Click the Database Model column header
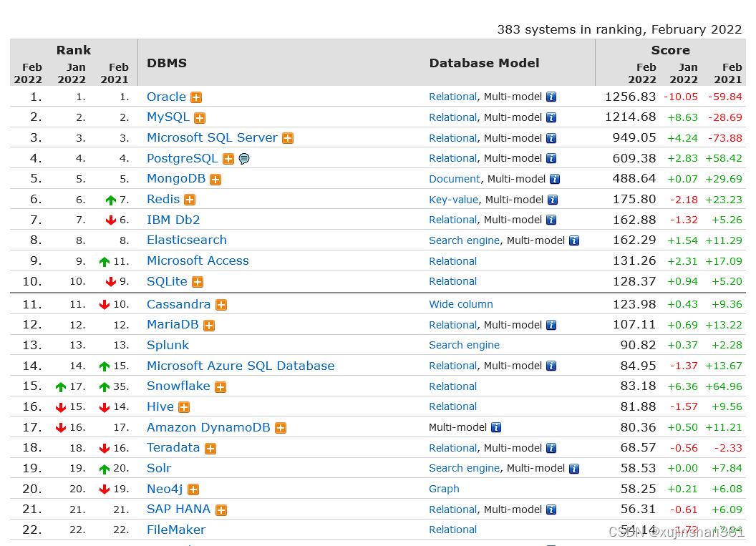Image resolution: width=756 pixels, height=546 pixels. [484, 63]
